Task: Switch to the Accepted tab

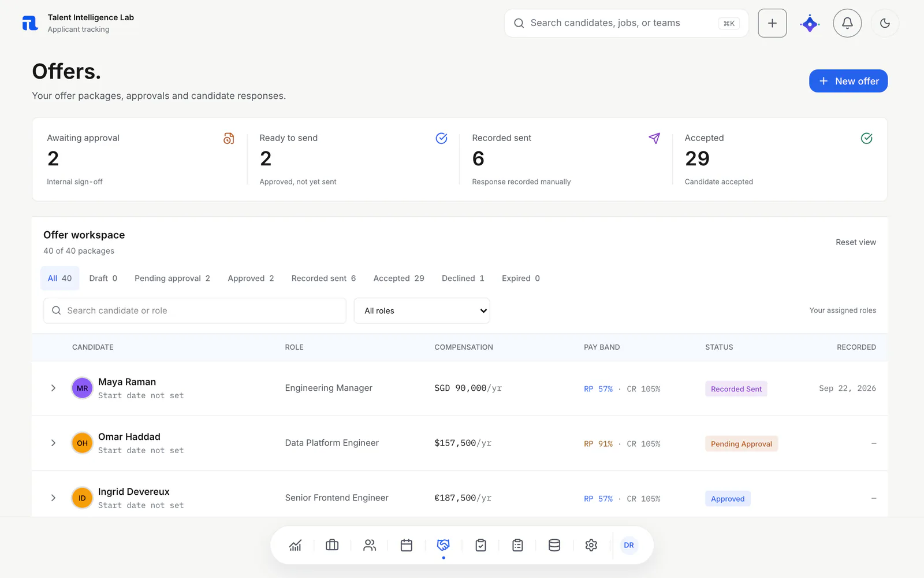Action: (x=398, y=278)
